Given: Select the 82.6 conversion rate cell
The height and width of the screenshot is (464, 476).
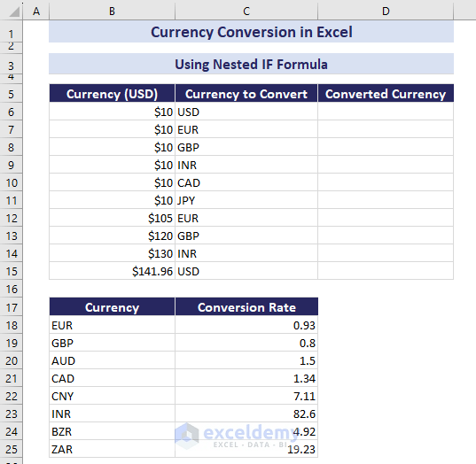Looking at the screenshot, I should (246, 414).
